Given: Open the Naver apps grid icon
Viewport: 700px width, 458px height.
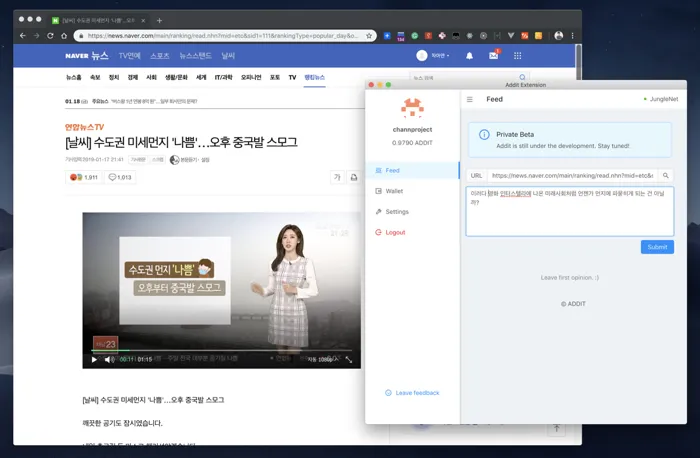Looking at the screenshot, I should pyautogui.click(x=517, y=56).
